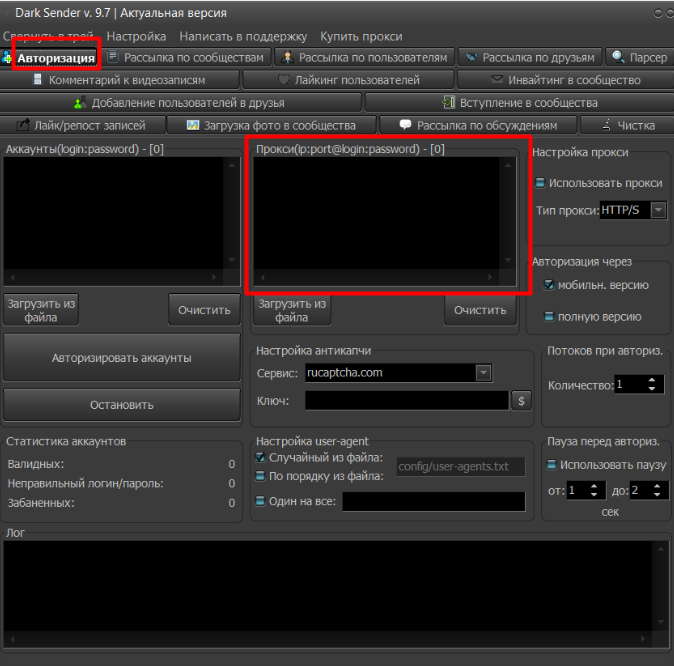Click the Рассылка по сообществам list icon
Viewport: 674px width, 666px height.
pyautogui.click(x=113, y=57)
